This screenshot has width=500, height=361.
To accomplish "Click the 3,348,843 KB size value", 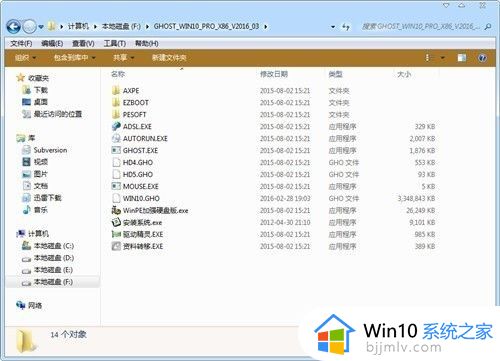I will (416, 199).
